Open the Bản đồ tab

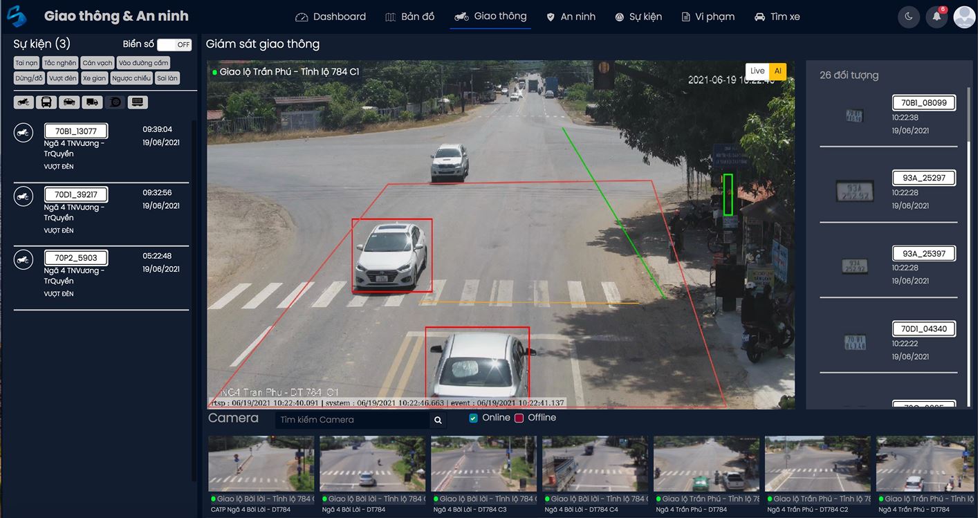[409, 17]
